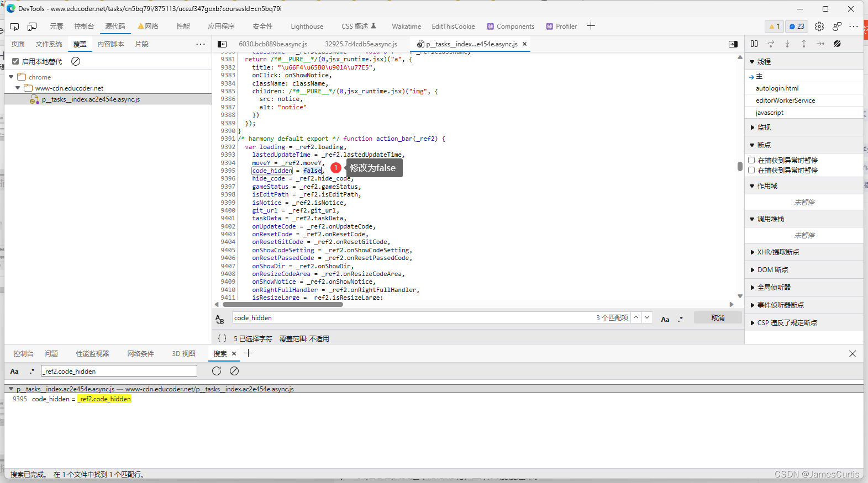Open the DevTools more-options ellipsis menu
Image resolution: width=868 pixels, height=483 pixels.
854,26
